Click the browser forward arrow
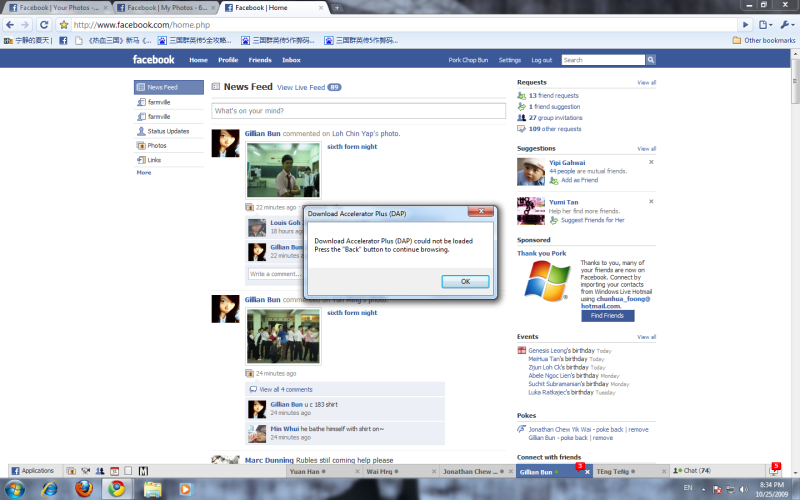The height and width of the screenshot is (500, 800). (x=24, y=24)
